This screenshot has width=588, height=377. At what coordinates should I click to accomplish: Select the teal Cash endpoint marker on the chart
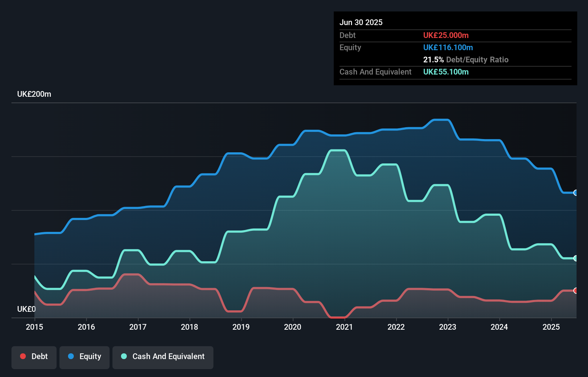[576, 258]
